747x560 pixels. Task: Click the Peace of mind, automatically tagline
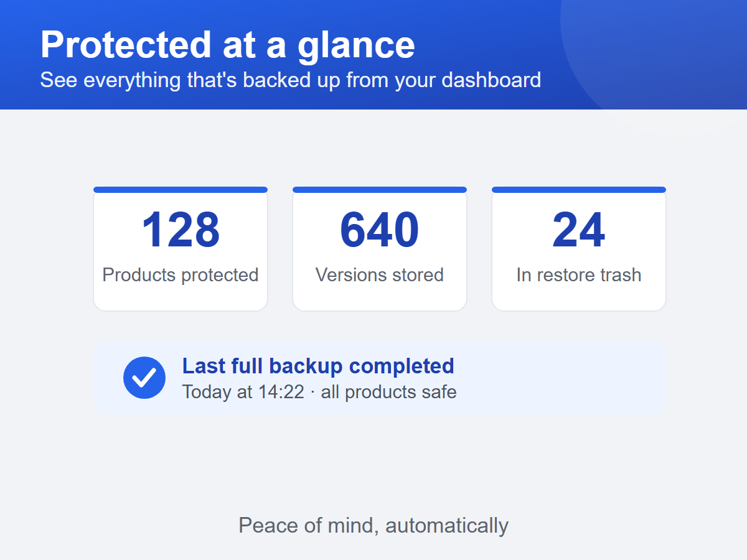[374, 525]
